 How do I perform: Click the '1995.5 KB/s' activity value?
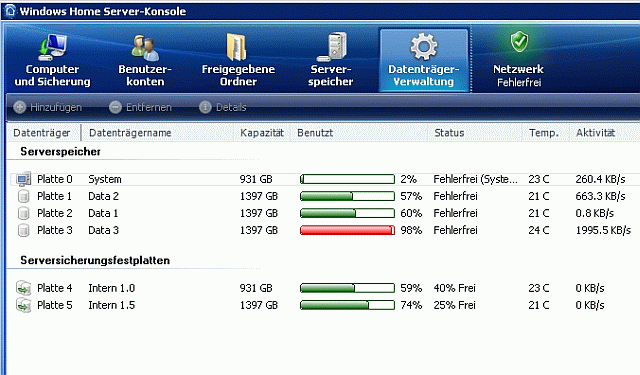[603, 230]
